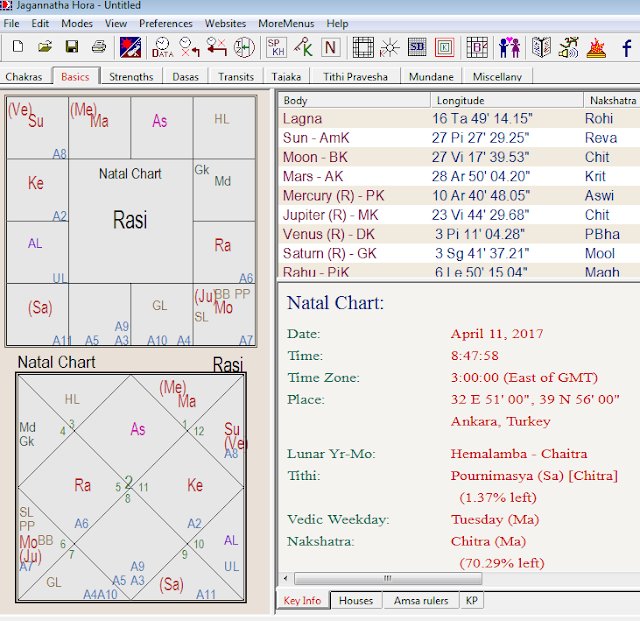Select the Lagna row in body table

459,118
